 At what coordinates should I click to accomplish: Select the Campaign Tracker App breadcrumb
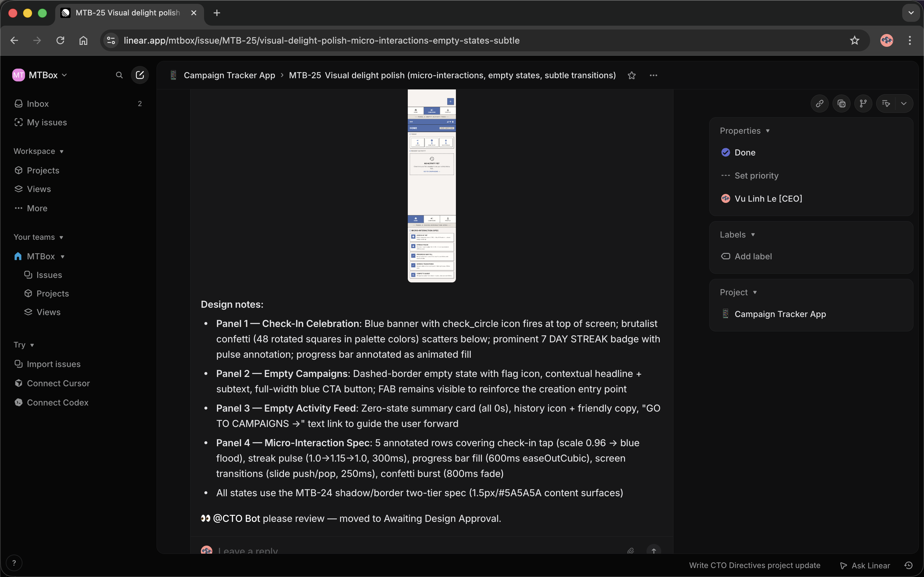pos(229,75)
